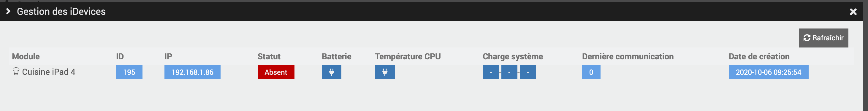Click the Module column header

click(x=26, y=56)
